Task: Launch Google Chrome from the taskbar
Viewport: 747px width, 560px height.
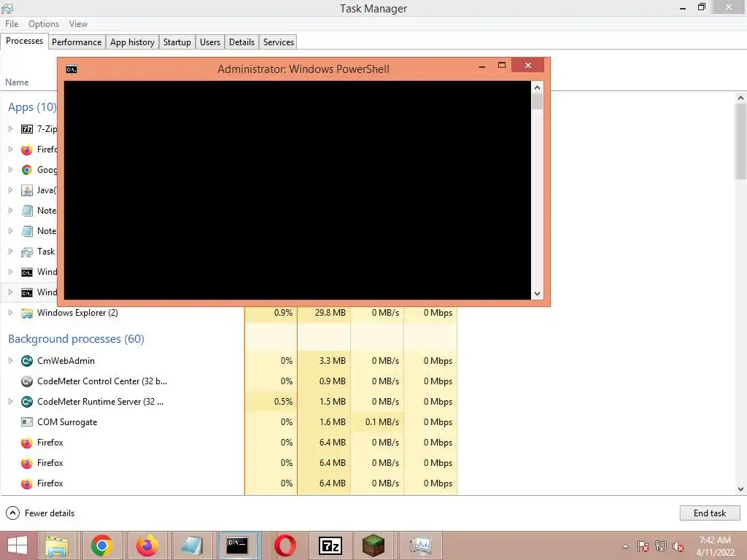Action: click(x=102, y=545)
